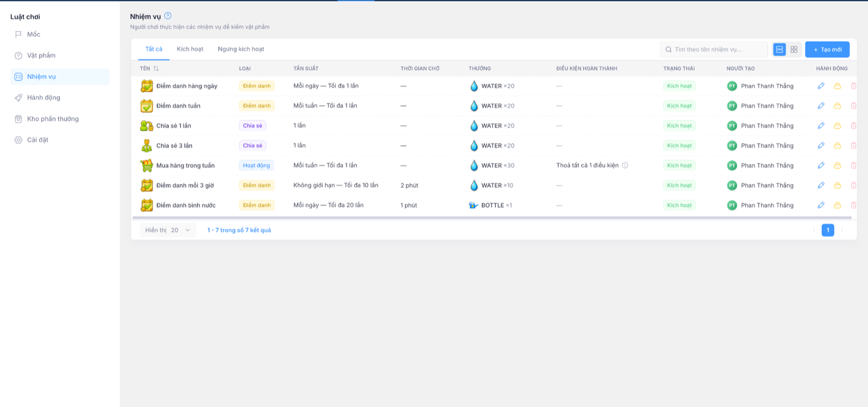Click page 1 pagination button
The image size is (868, 407).
(x=828, y=230)
